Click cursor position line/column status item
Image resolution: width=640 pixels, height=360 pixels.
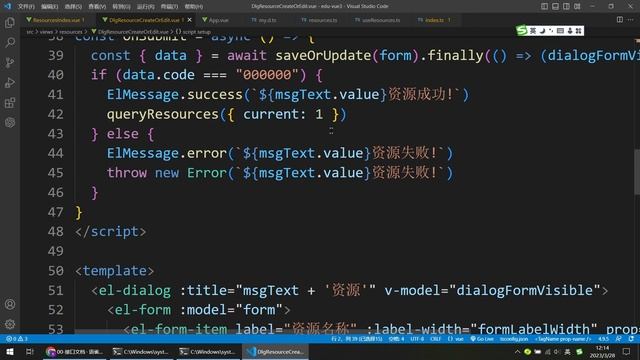[x=357, y=339]
